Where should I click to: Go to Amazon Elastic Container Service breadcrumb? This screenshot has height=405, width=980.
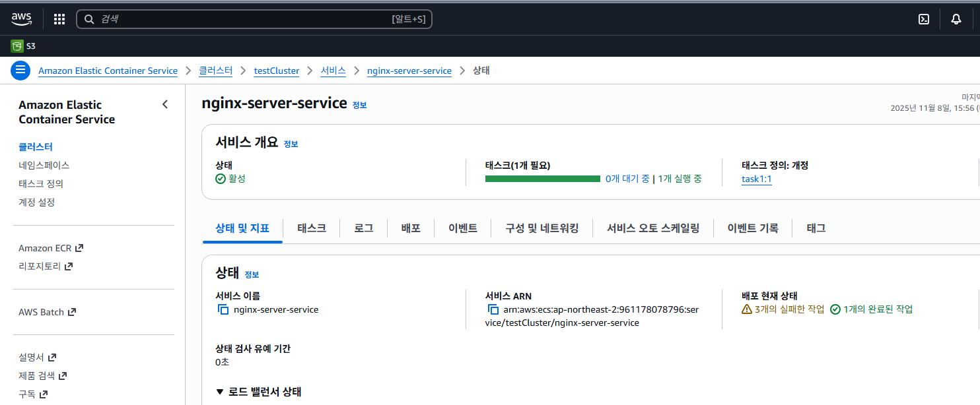click(x=108, y=71)
